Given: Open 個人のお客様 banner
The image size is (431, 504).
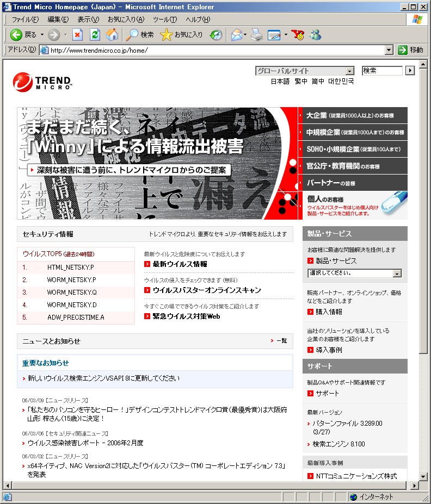Looking at the screenshot, I should (353, 206).
